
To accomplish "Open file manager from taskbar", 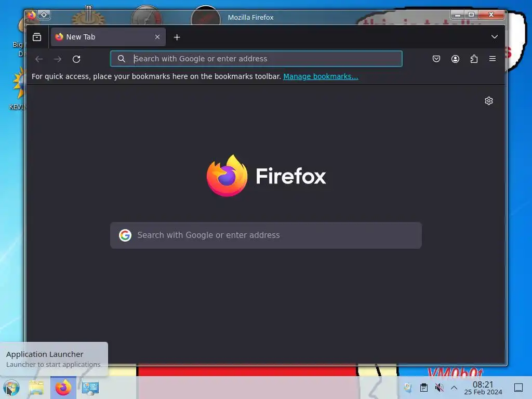I will pos(36,388).
